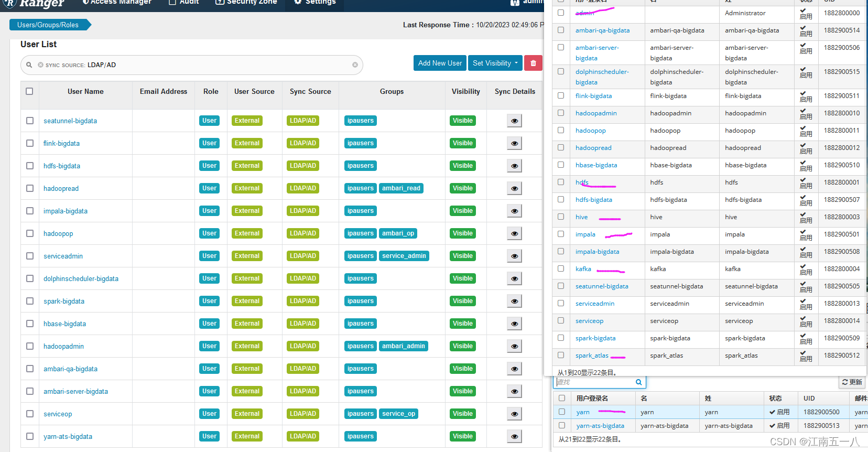Click the search magnifier in user filter
868x452 pixels.
pyautogui.click(x=29, y=65)
